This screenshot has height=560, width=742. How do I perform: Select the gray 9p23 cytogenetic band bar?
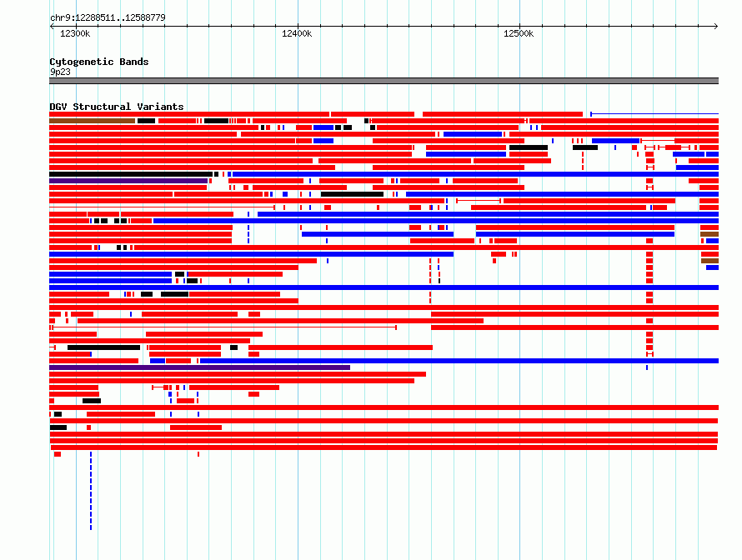click(x=384, y=81)
